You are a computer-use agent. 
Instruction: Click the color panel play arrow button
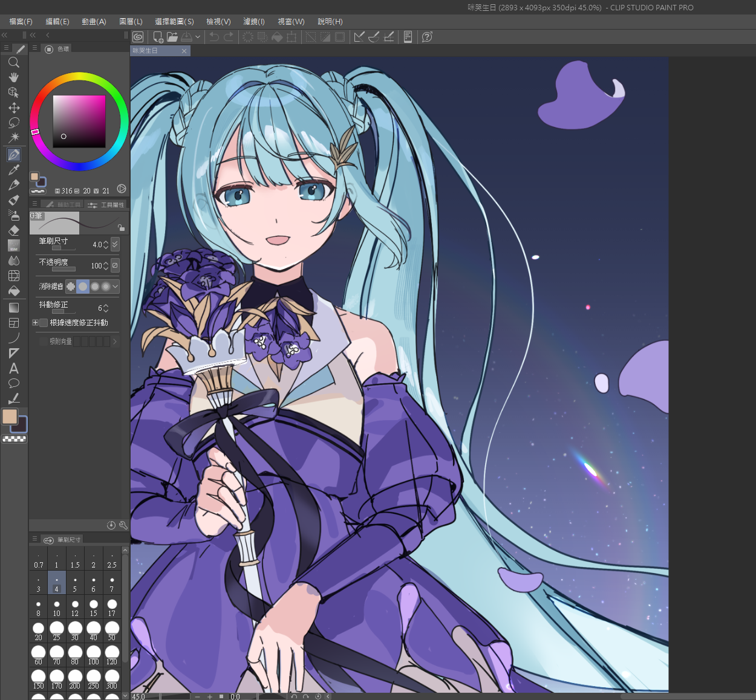point(122,189)
